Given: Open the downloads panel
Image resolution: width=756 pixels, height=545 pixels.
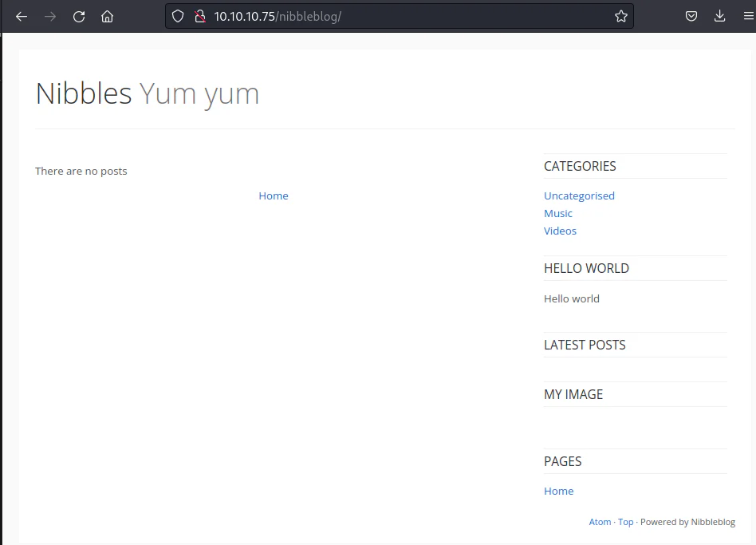Looking at the screenshot, I should pyautogui.click(x=719, y=17).
